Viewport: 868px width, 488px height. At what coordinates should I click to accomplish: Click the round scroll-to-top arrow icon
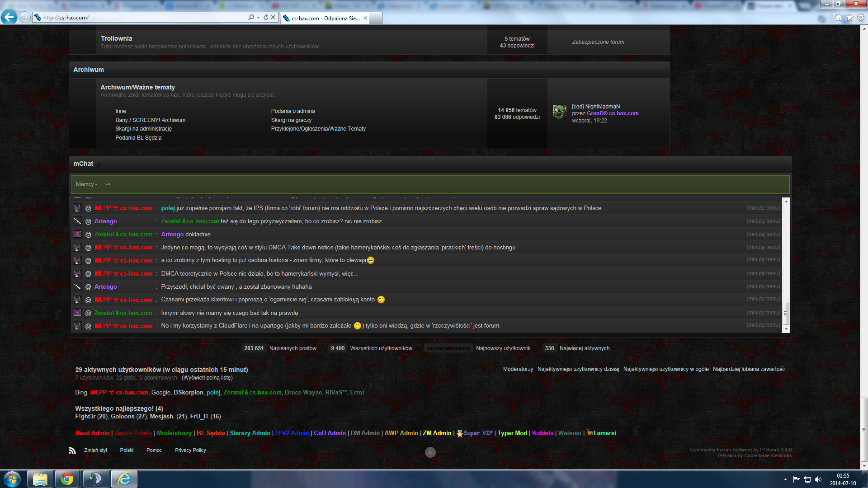click(x=430, y=452)
